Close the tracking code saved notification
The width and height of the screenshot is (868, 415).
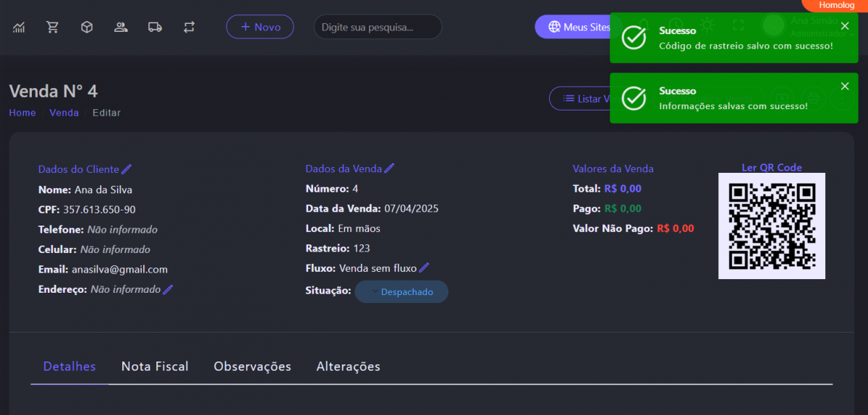click(844, 26)
